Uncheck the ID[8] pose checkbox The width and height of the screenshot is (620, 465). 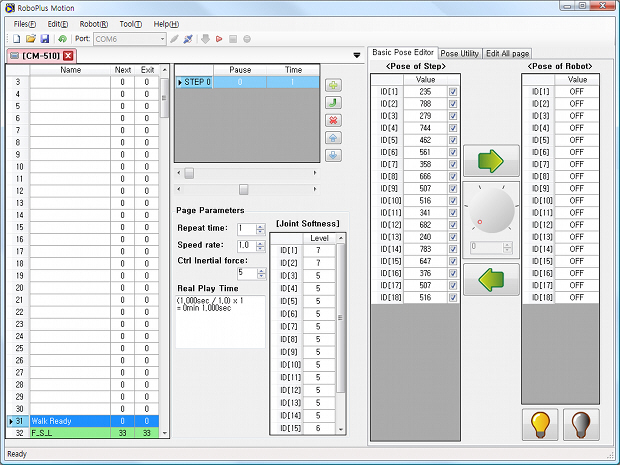pyautogui.click(x=453, y=176)
